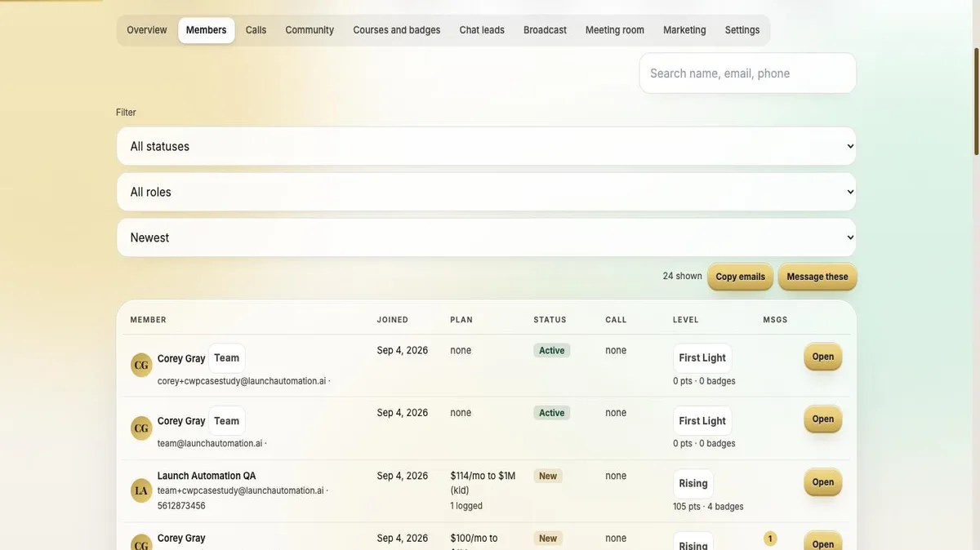Screen dimensions: 980x550
Task: Focus the search name, email, phone field
Action: [747, 73]
